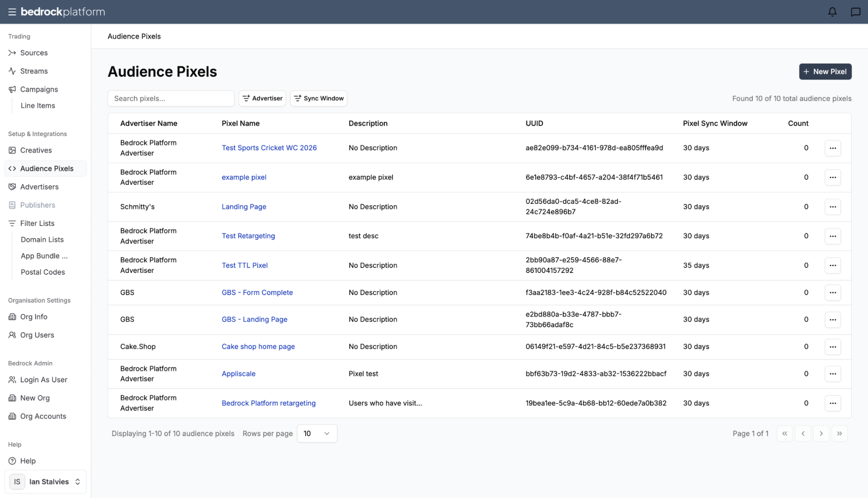The image size is (868, 498).
Task: Open the Sync Window filter dropdown
Action: pos(319,99)
